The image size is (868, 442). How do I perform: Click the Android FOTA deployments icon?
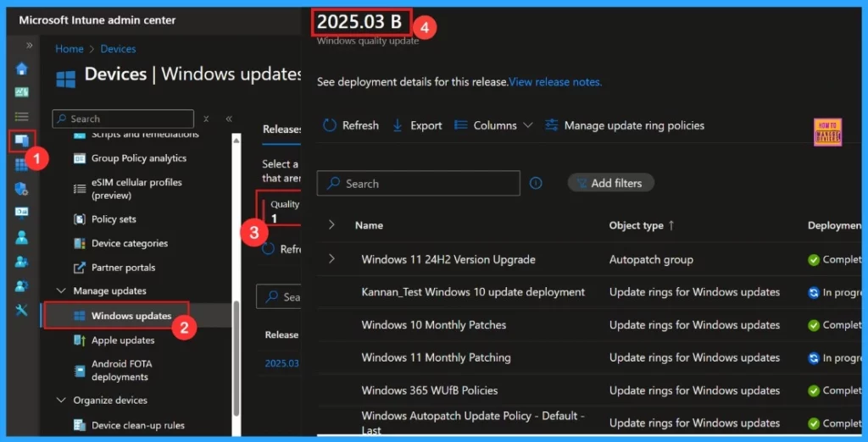click(80, 371)
